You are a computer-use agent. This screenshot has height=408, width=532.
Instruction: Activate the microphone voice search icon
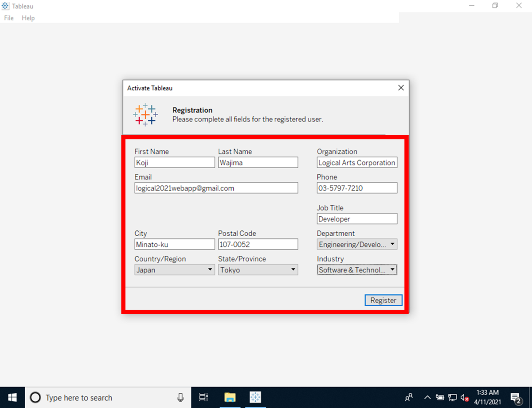180,397
